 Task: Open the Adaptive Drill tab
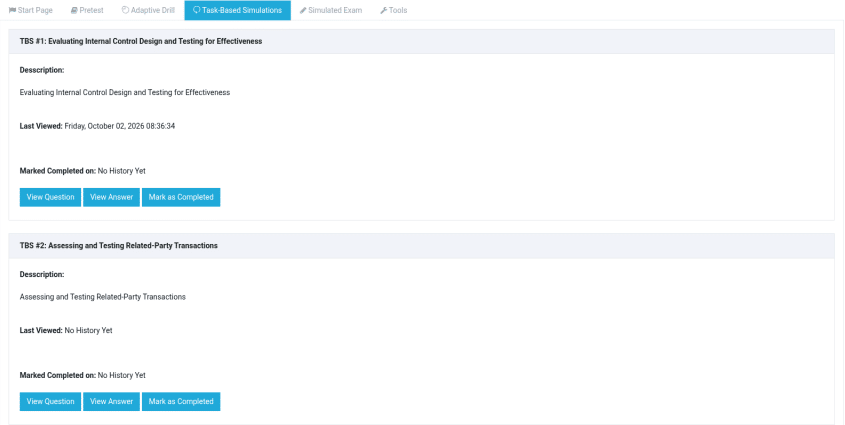coord(148,10)
